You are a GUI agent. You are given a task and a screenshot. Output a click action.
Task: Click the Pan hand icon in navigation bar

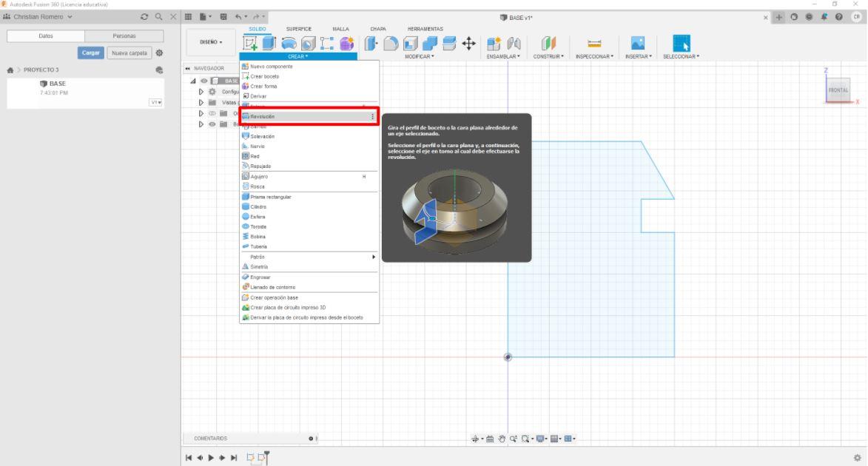502,439
